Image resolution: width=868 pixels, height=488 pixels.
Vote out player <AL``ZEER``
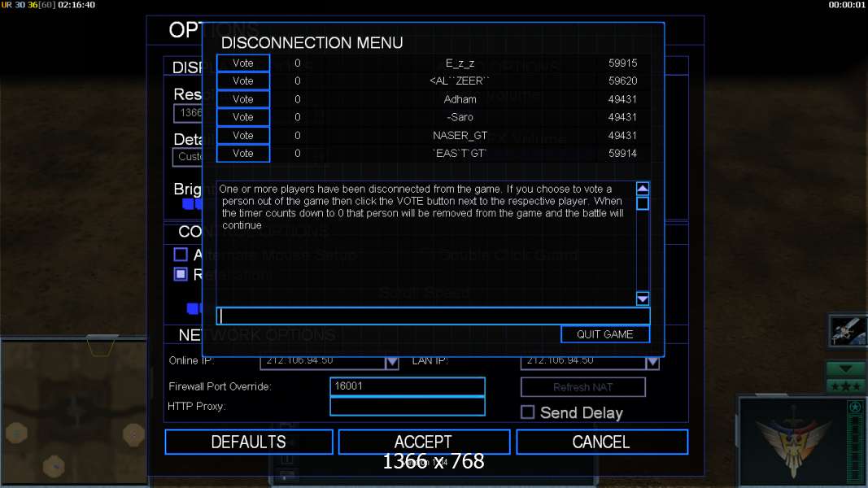(243, 81)
